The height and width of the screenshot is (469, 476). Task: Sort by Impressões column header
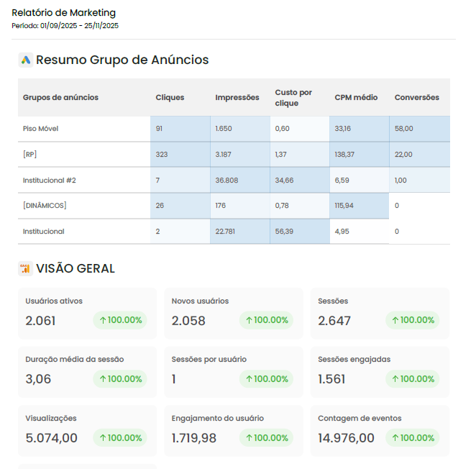click(x=237, y=98)
